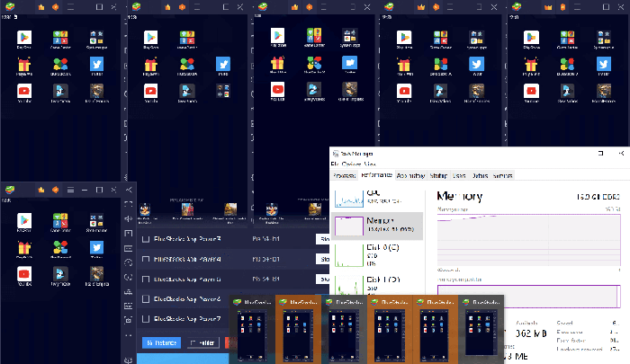
Task: Select Disk 1 (D:) in Task Manager list
Action: click(378, 285)
